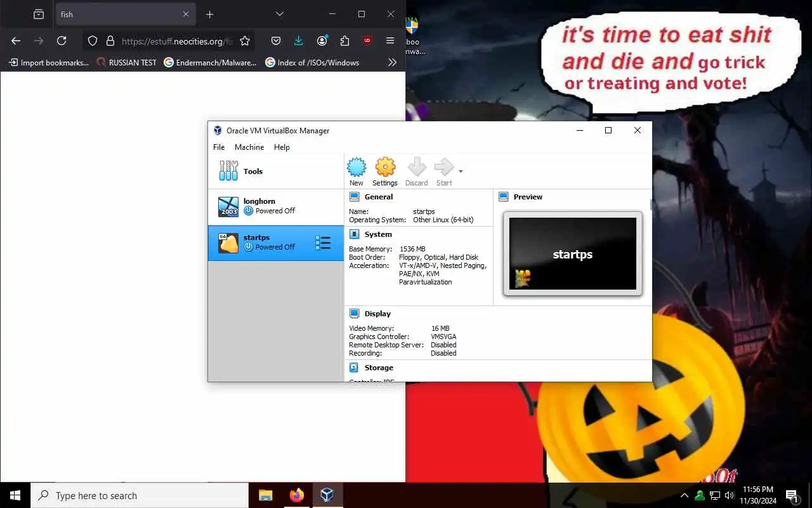Screen dimensions: 812x508
Task: Start the startps virtual machine
Action: (444, 172)
